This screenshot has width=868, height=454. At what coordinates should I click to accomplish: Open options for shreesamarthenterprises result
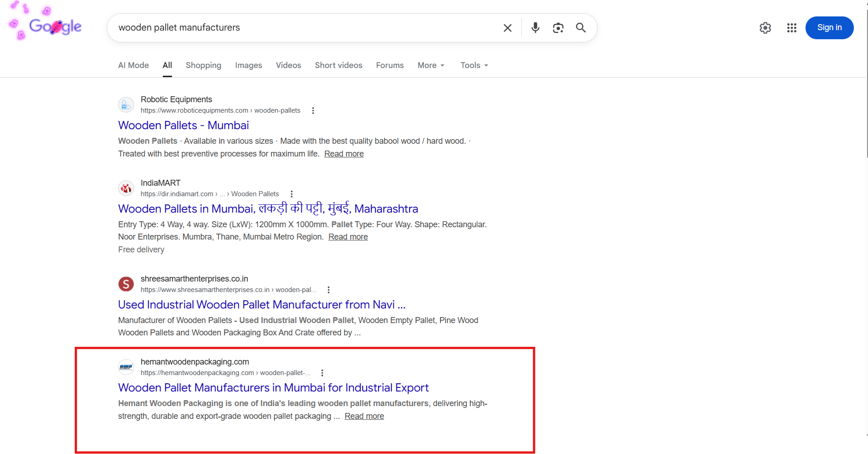coord(328,290)
